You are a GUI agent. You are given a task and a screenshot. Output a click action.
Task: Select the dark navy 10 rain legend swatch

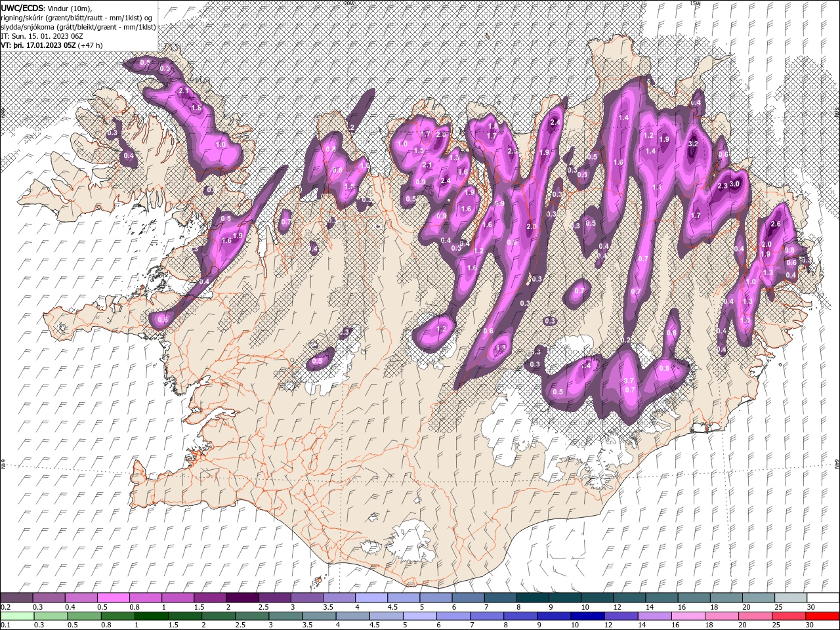(587, 616)
